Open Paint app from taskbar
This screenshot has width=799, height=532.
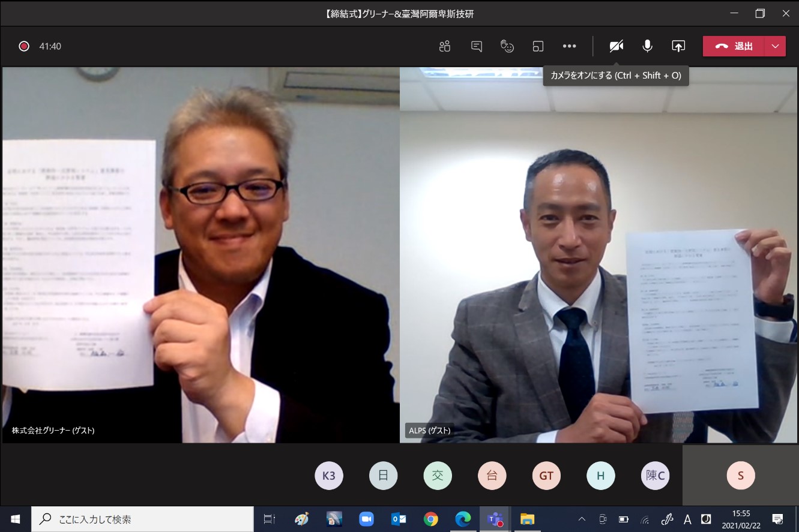302,519
